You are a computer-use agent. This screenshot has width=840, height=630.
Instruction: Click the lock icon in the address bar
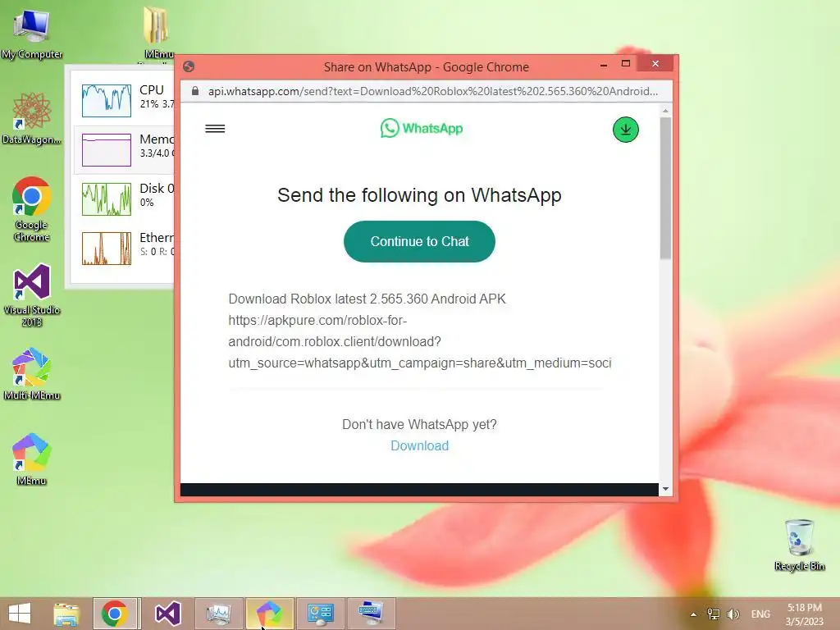pos(195,91)
